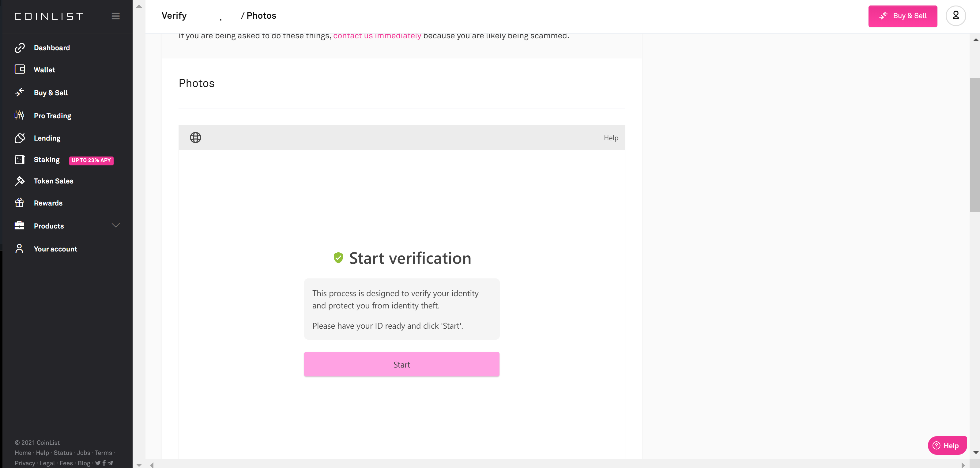Go to Your account menu item

click(55, 249)
